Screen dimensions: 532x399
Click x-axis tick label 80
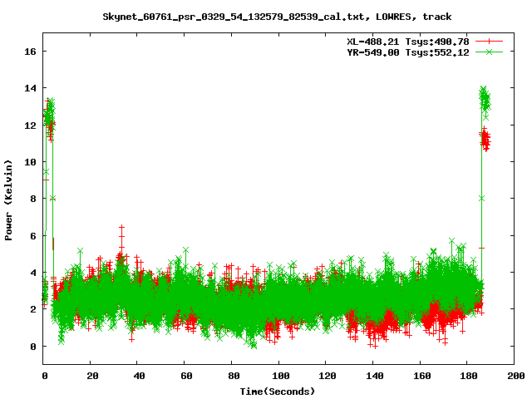pos(234,376)
